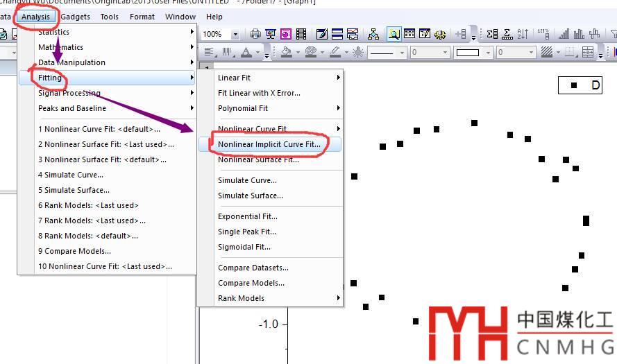
Task: Expand the Polynomial Fit submenu
Action: click(270, 108)
